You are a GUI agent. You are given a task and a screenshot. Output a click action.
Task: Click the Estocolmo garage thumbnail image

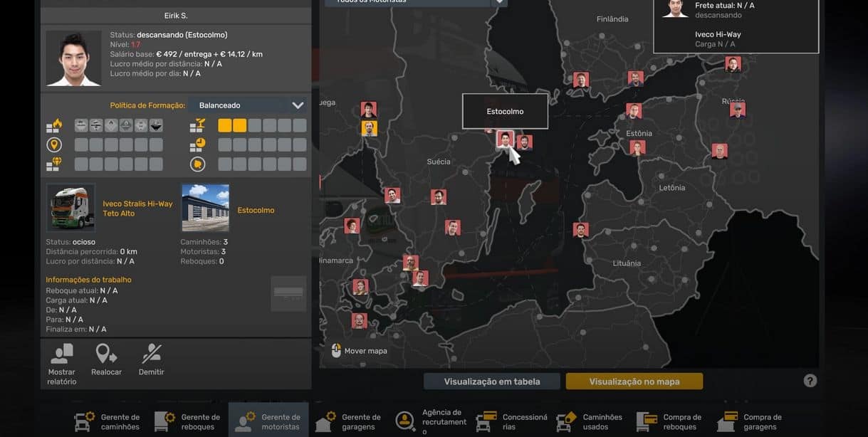point(205,208)
